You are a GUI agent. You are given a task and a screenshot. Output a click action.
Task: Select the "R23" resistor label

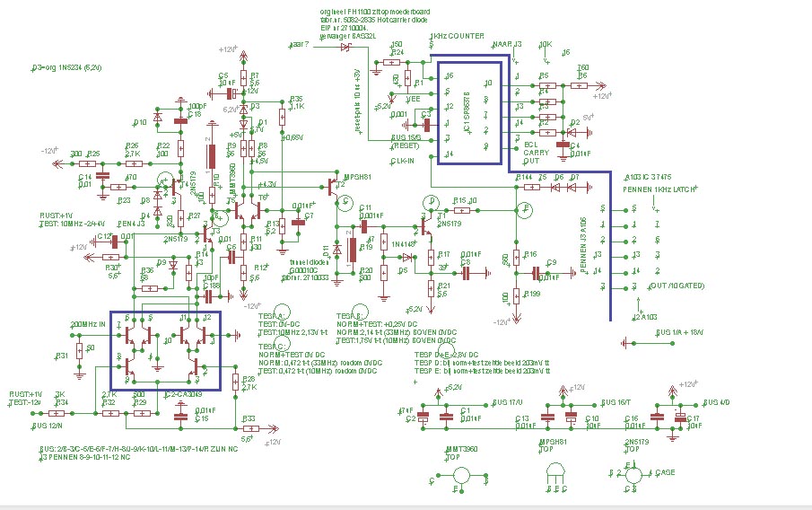point(125,200)
